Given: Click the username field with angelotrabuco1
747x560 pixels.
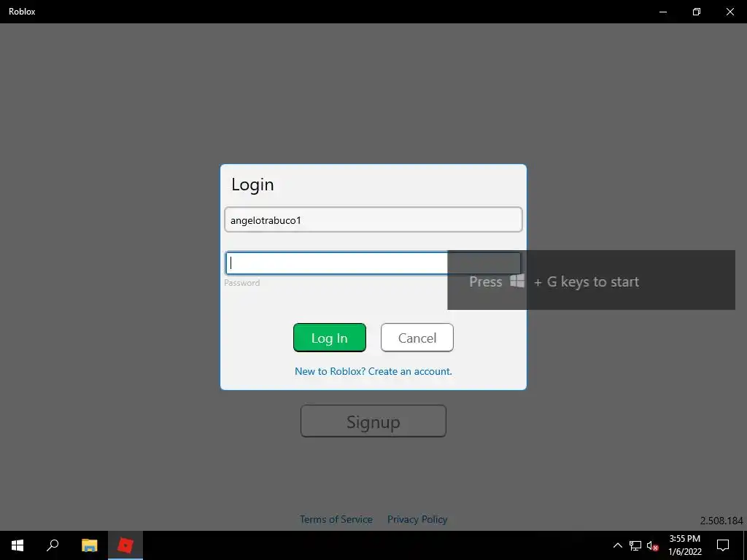Looking at the screenshot, I should click(373, 219).
